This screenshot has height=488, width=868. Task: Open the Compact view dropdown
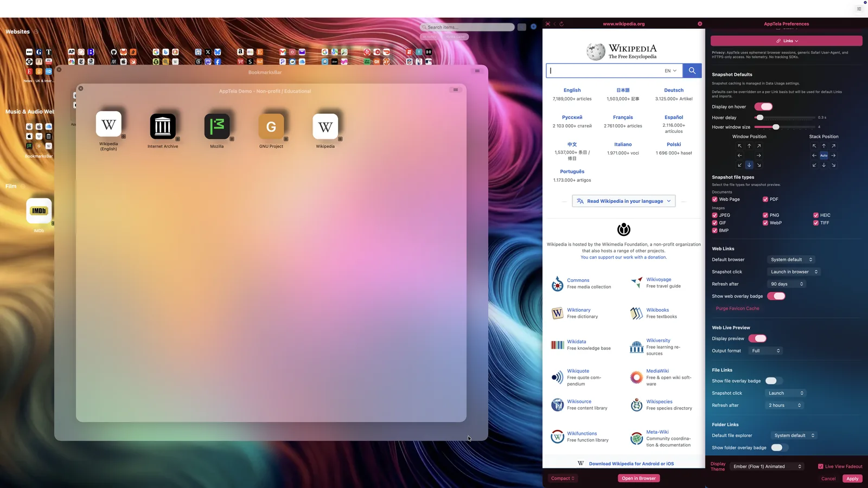pyautogui.click(x=563, y=478)
